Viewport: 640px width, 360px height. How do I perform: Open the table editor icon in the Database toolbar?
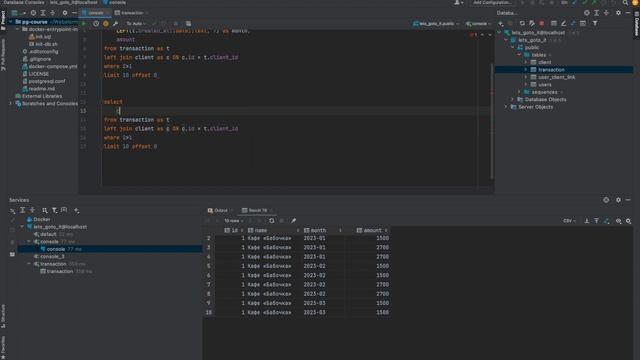click(x=553, y=24)
